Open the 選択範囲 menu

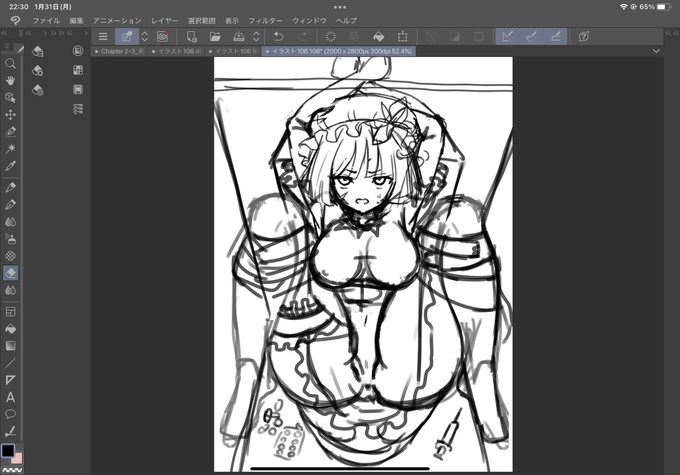click(202, 20)
